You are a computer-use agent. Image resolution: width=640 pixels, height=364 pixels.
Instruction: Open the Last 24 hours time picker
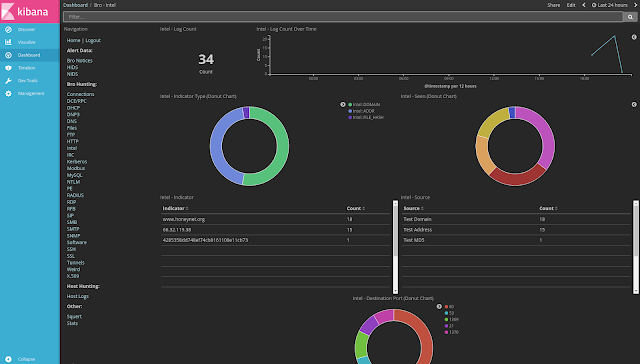[x=609, y=5]
